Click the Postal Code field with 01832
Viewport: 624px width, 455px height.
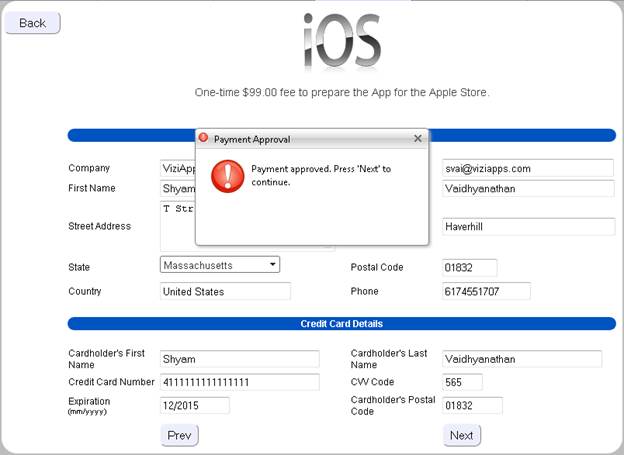tap(470, 268)
